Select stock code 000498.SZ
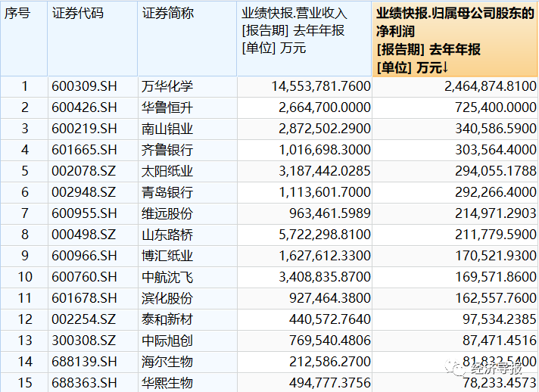This screenshot has width=539, height=392. tap(83, 235)
